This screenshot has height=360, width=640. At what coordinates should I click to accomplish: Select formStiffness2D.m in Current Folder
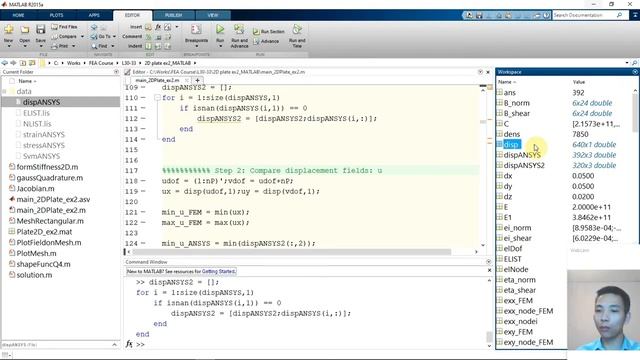[47, 167]
